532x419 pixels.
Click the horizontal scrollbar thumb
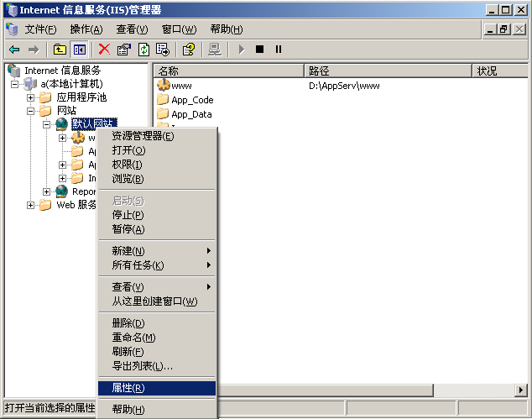coord(325,390)
